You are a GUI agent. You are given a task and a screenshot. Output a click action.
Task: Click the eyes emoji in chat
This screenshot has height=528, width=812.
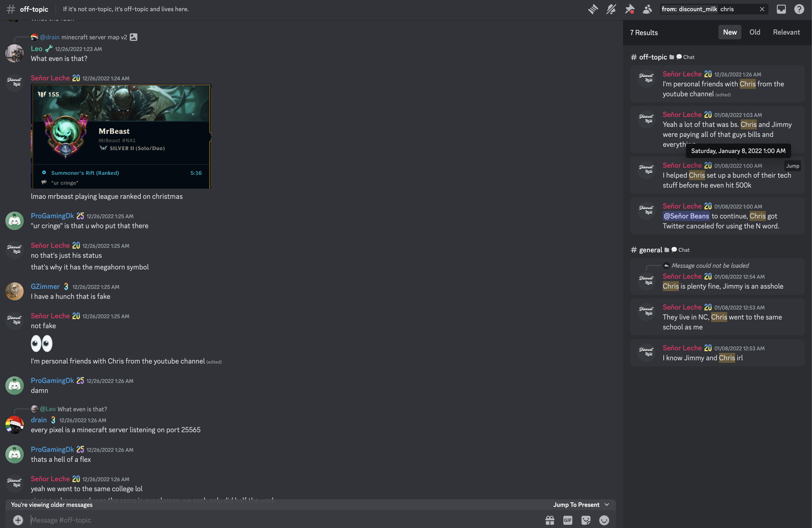point(41,343)
